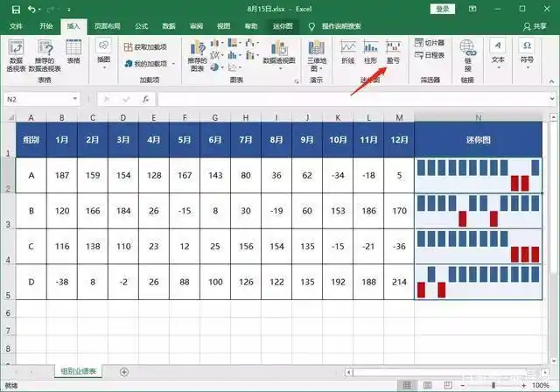Click the Slicer (切片器) button
560x392 pixels.
click(430, 42)
